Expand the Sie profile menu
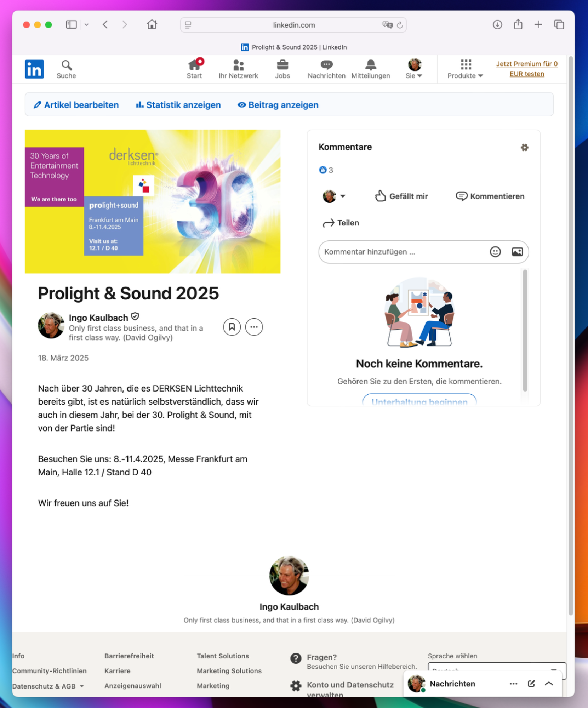This screenshot has width=588, height=708. (x=414, y=69)
